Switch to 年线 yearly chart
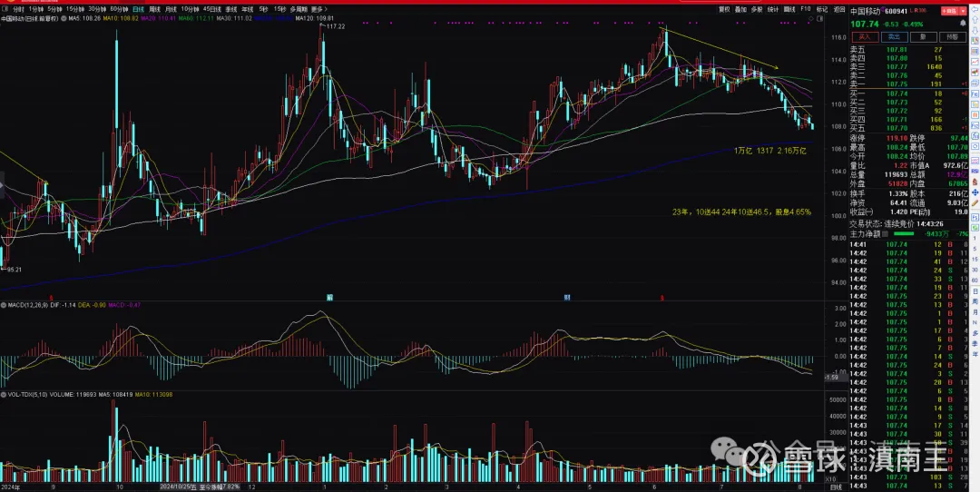Screen dimensions: 980x492 pos(248,9)
